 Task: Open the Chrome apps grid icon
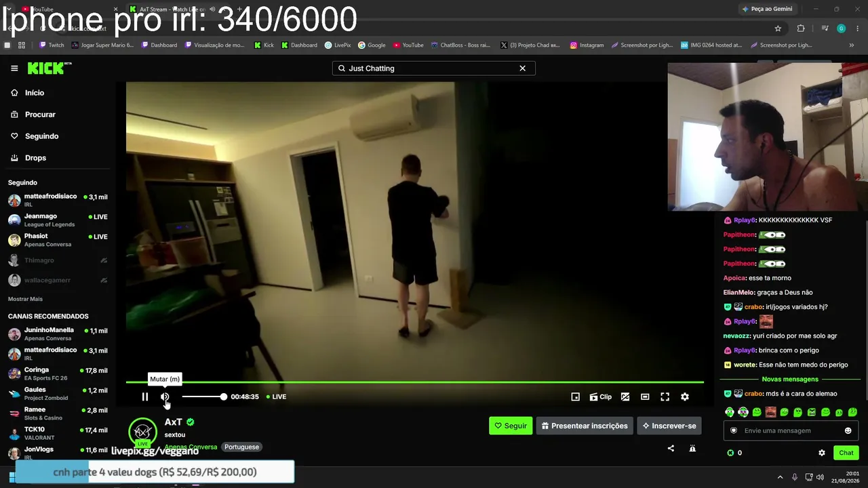(22, 45)
